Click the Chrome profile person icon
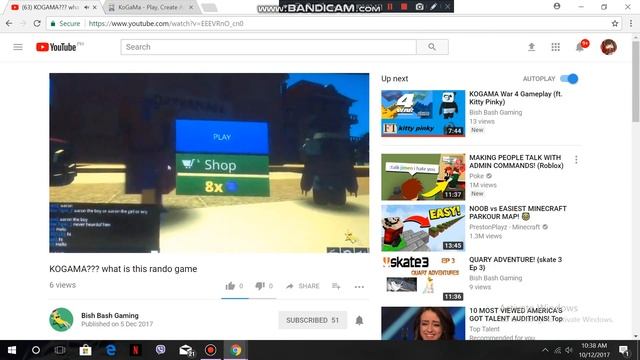This screenshot has width=640, height=360. [x=557, y=6]
